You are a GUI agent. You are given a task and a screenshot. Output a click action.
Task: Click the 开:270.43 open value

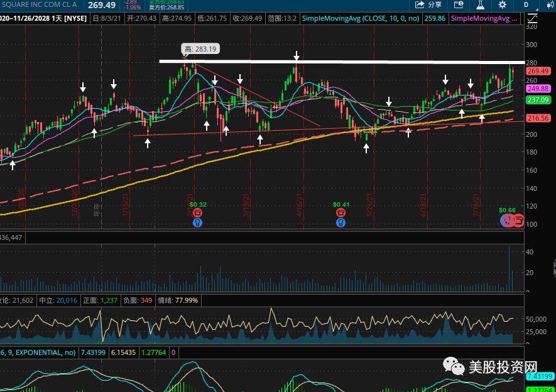142,18
